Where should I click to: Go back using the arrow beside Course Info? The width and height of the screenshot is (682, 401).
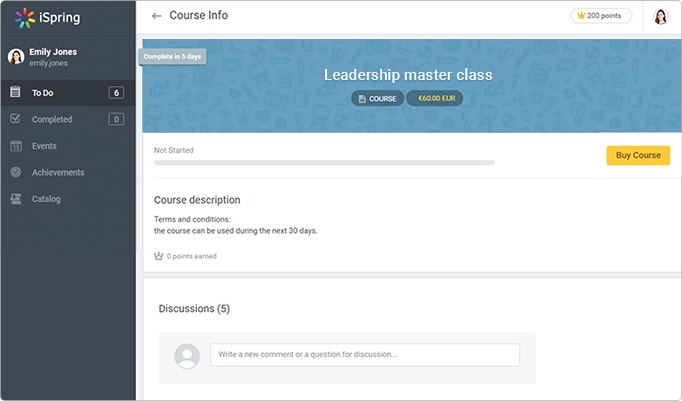[157, 16]
